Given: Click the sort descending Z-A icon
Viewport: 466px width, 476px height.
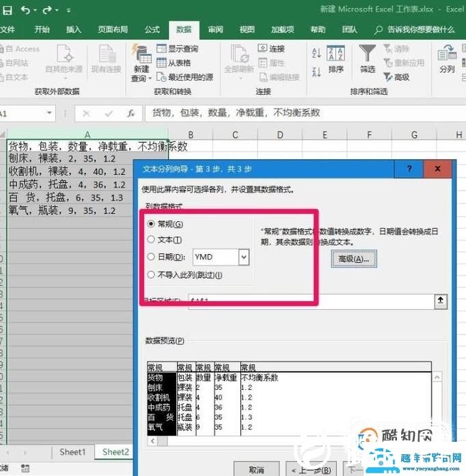Looking at the screenshot, I should [x=316, y=72].
